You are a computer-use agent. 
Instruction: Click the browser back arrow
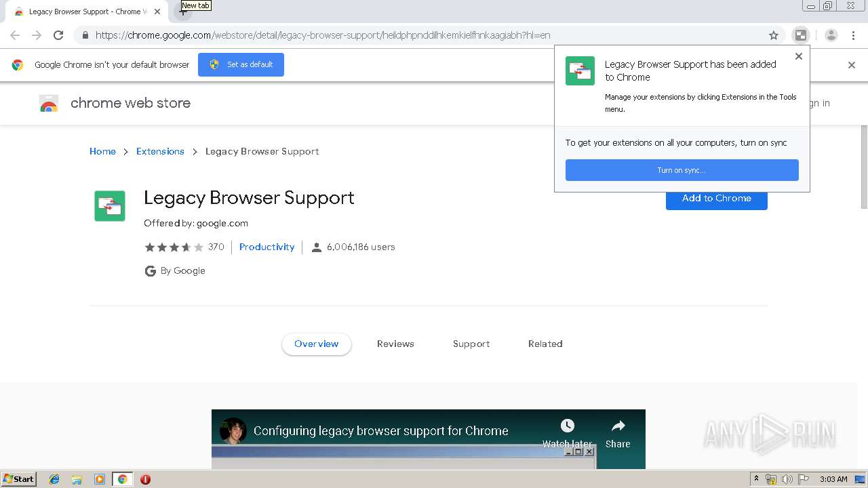15,35
